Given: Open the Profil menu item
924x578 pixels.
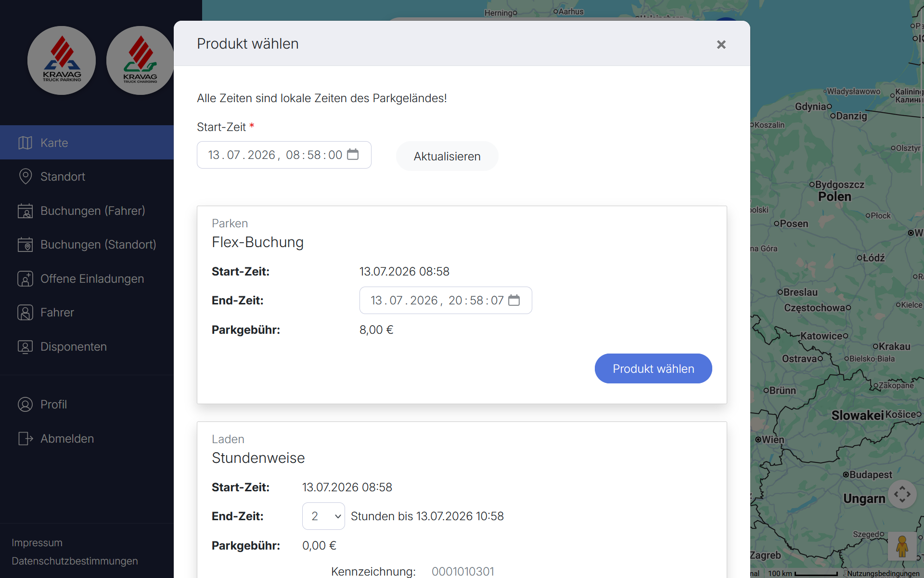Looking at the screenshot, I should coord(87,404).
